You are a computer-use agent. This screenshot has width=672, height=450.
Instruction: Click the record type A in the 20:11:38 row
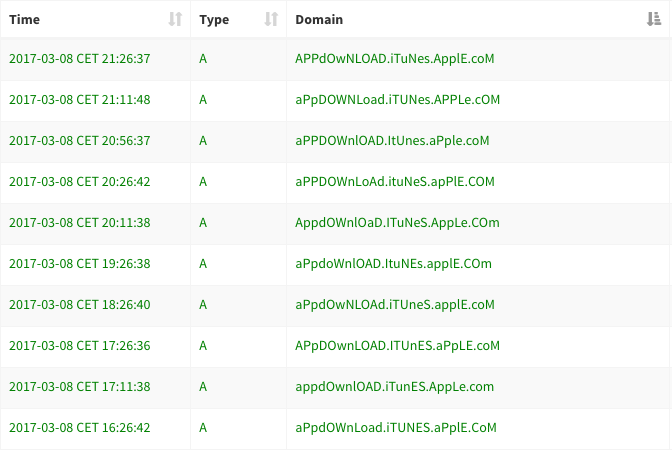(204, 223)
